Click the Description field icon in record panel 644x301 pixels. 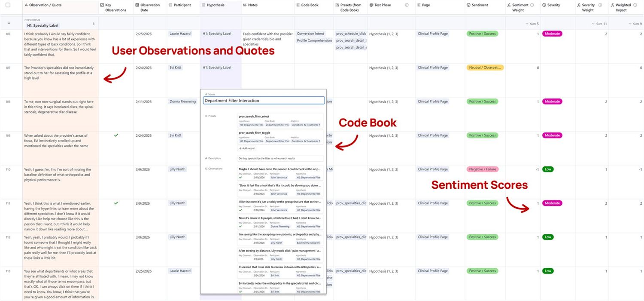tap(207, 158)
